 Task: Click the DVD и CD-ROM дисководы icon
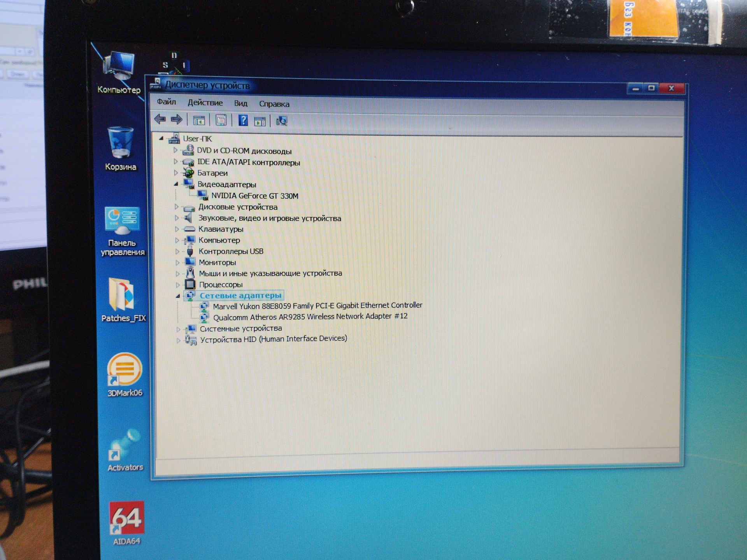188,150
